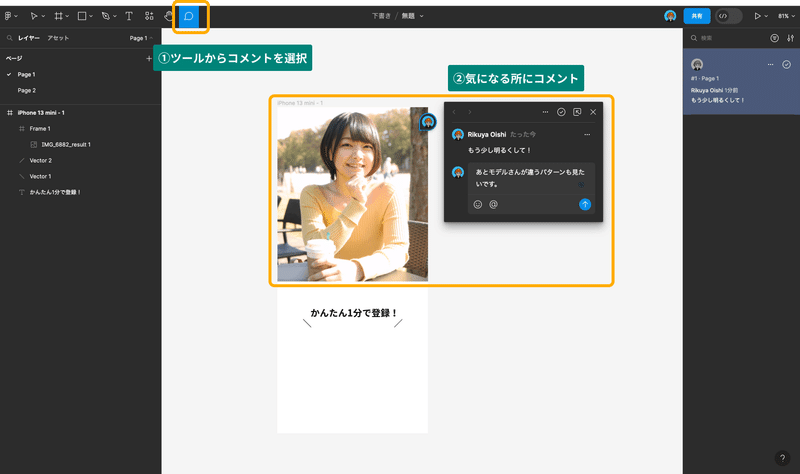Mention someone with @ icon
The height and width of the screenshot is (474, 800).
[493, 205]
